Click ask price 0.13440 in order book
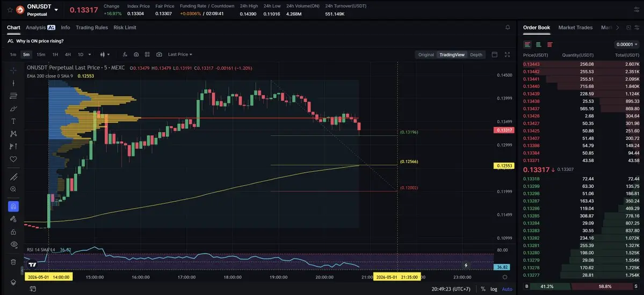The image size is (644, 295). coord(531,86)
